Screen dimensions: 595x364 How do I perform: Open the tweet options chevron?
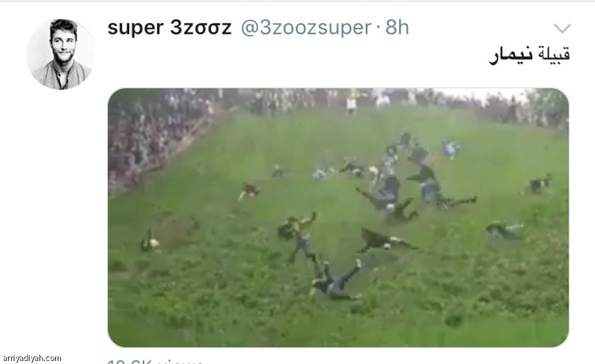click(562, 28)
